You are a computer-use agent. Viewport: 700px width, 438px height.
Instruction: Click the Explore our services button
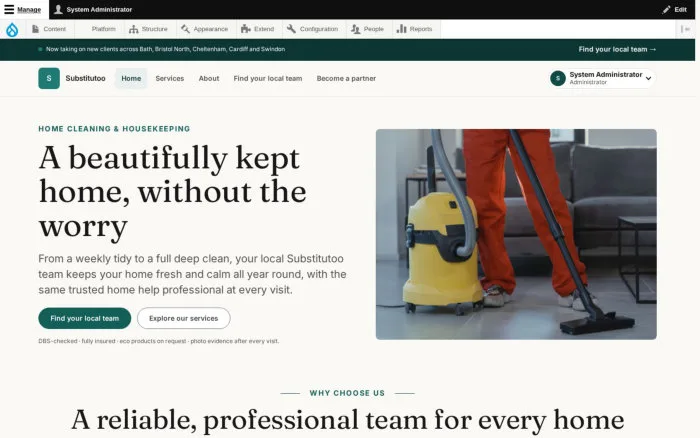coord(183,318)
